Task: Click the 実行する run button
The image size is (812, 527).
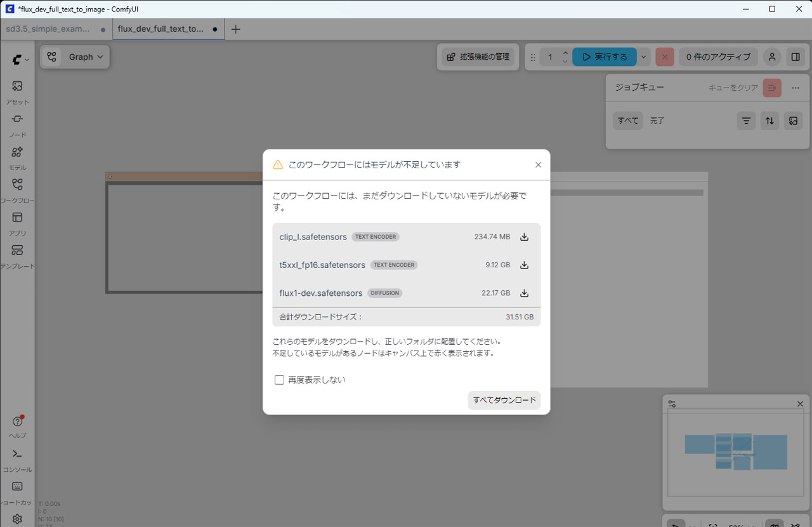Action: pyautogui.click(x=605, y=57)
